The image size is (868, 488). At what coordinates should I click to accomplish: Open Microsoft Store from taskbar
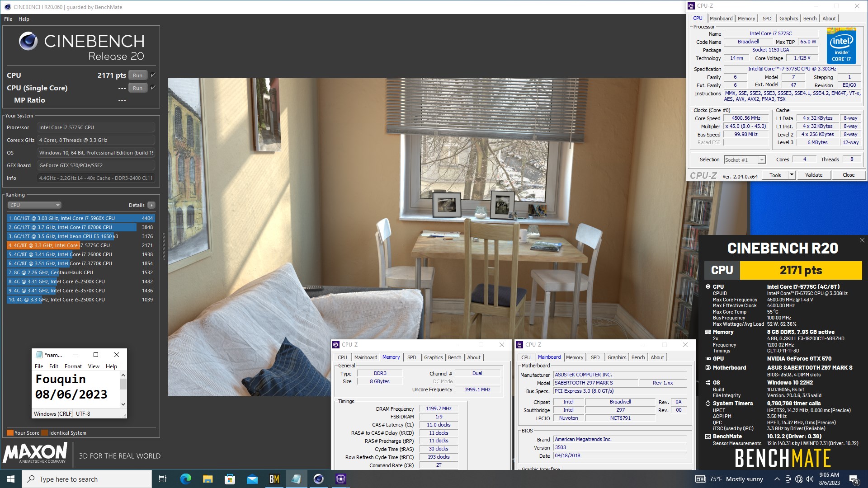click(x=230, y=479)
